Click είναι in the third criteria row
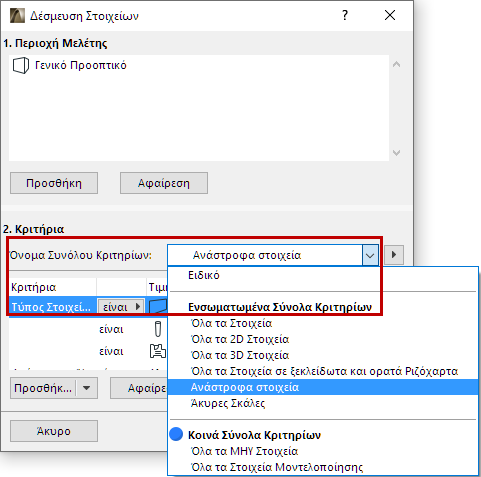 [111, 351]
